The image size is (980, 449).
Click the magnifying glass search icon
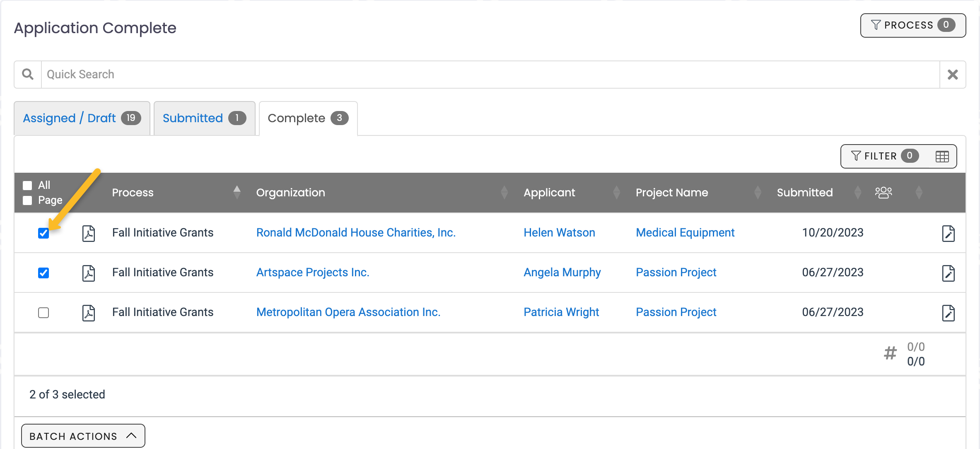27,74
